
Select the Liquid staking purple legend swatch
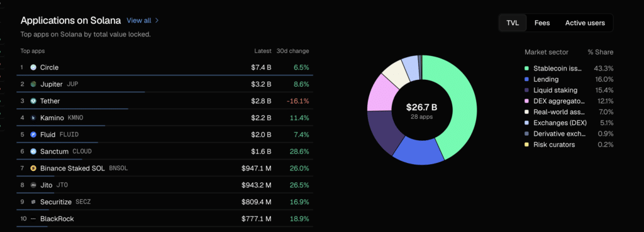526,90
